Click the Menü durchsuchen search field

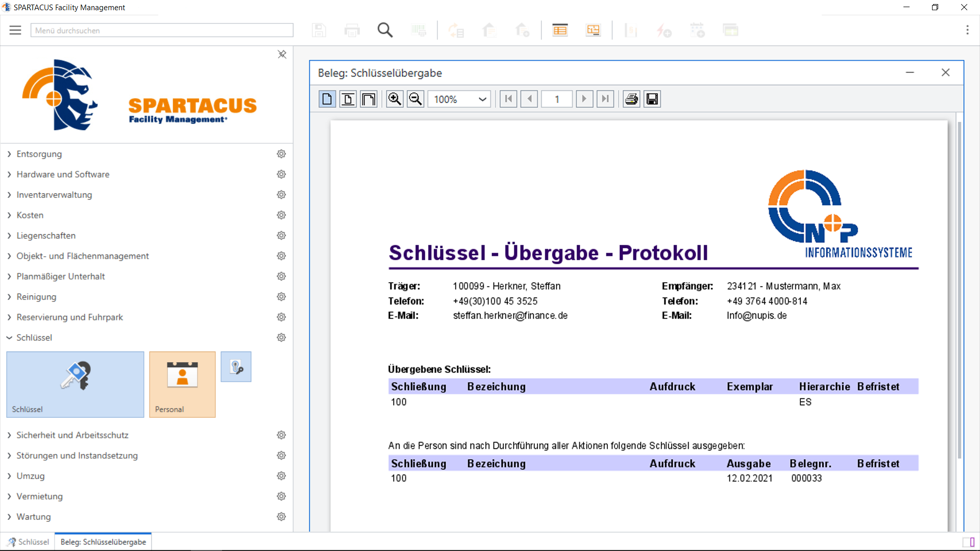coord(162,31)
